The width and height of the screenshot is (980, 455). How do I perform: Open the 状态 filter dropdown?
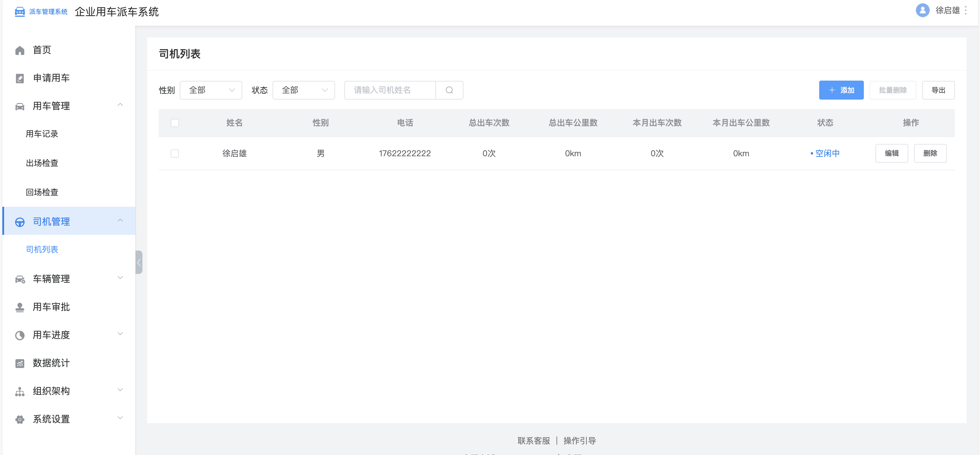pyautogui.click(x=304, y=90)
